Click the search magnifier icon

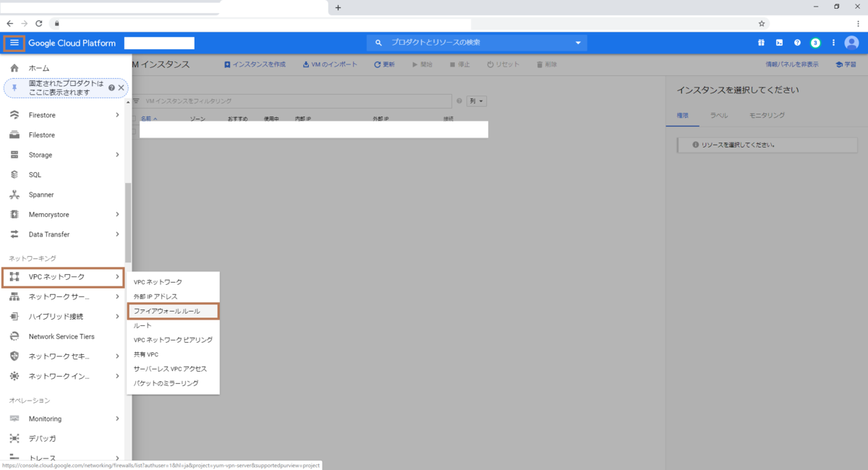(x=378, y=43)
